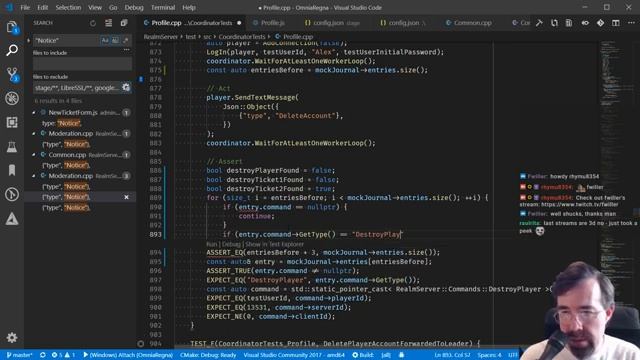Click Profile.cpp at the breadcrumb end
640x360 pixels.
point(298,37)
